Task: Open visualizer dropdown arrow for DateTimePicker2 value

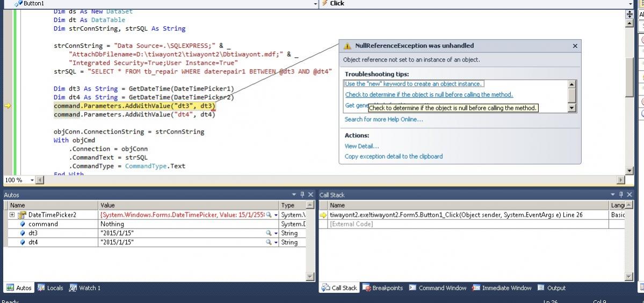Action: 276,215
